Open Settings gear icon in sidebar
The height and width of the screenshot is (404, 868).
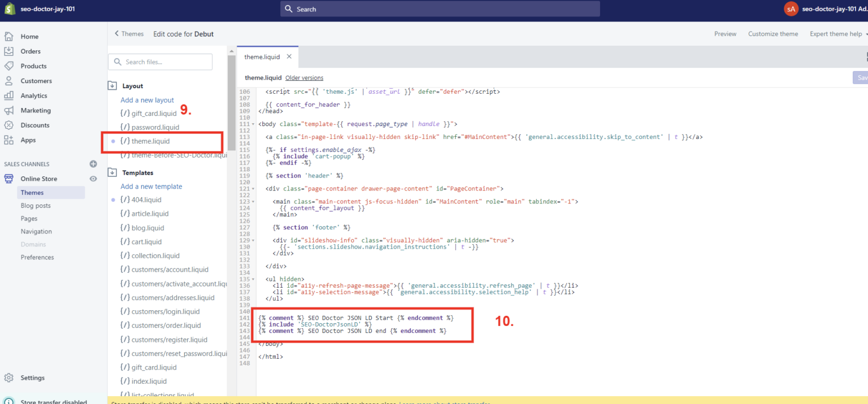tap(9, 378)
